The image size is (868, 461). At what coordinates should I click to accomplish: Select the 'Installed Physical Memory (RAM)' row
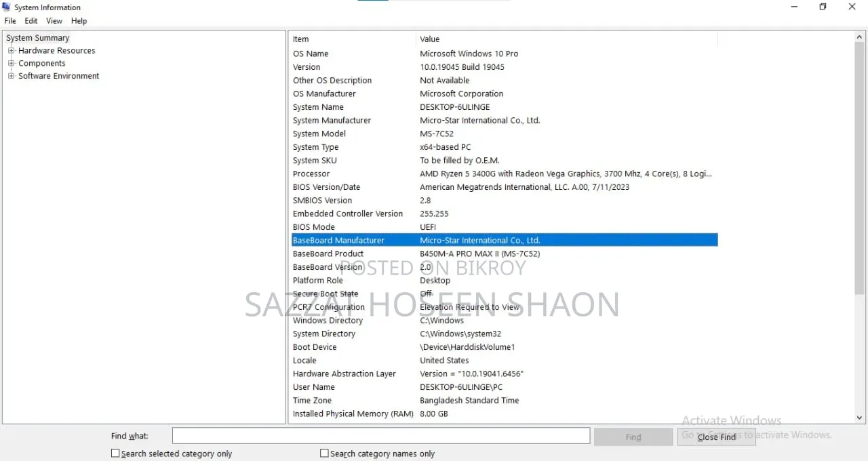(x=505, y=414)
